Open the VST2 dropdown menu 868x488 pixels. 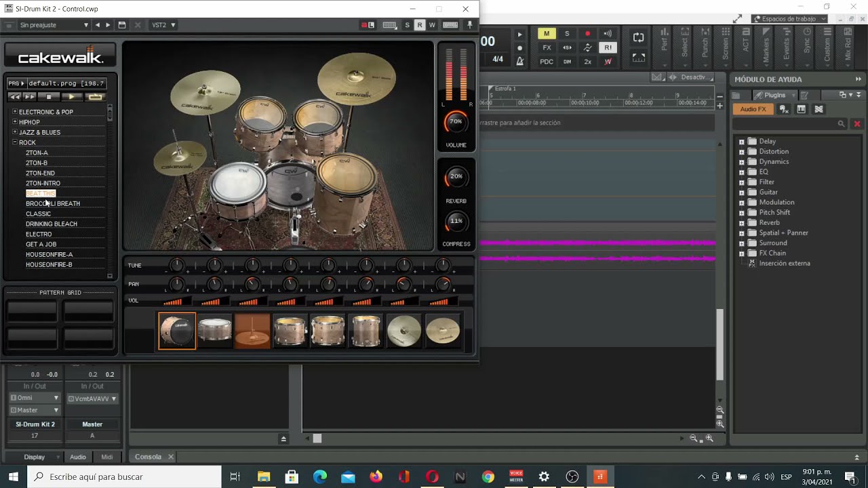(x=163, y=25)
